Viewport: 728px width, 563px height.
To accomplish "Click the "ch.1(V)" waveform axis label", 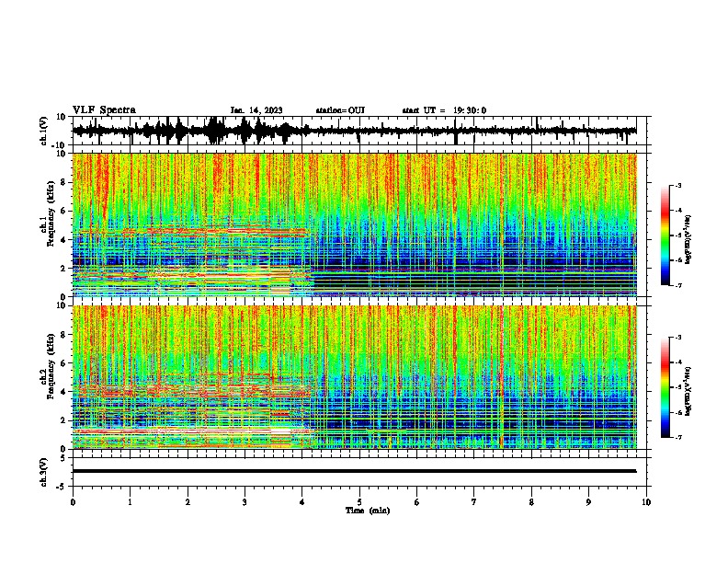I will tap(43, 131).
